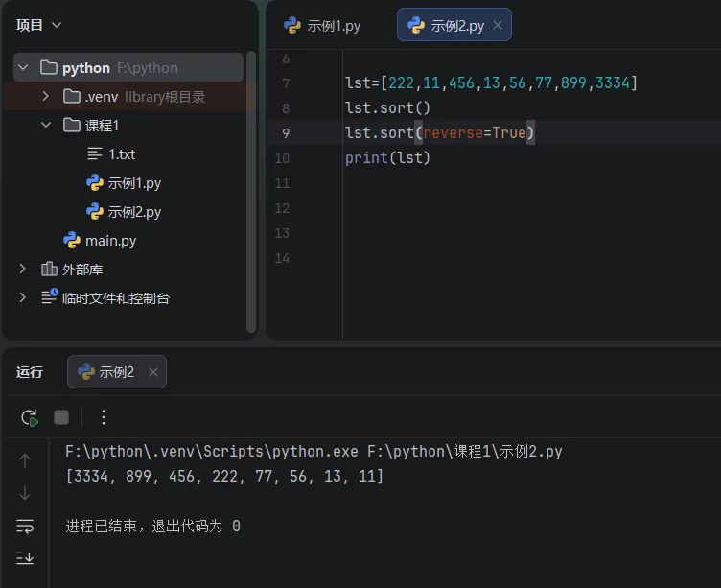The image size is (721, 588).
Task: Toggle soft-wrap in the run console
Action: 25,526
